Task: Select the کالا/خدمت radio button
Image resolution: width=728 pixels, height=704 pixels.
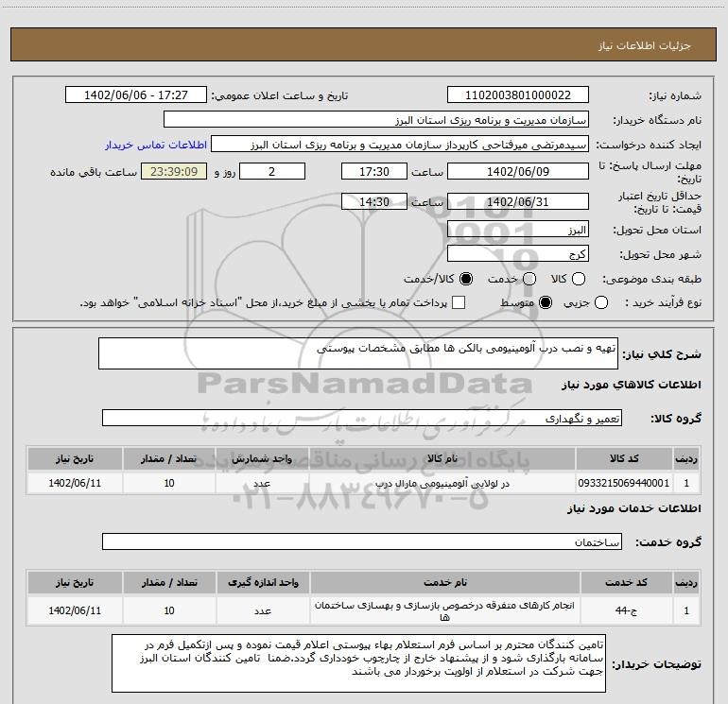Action: [466, 279]
